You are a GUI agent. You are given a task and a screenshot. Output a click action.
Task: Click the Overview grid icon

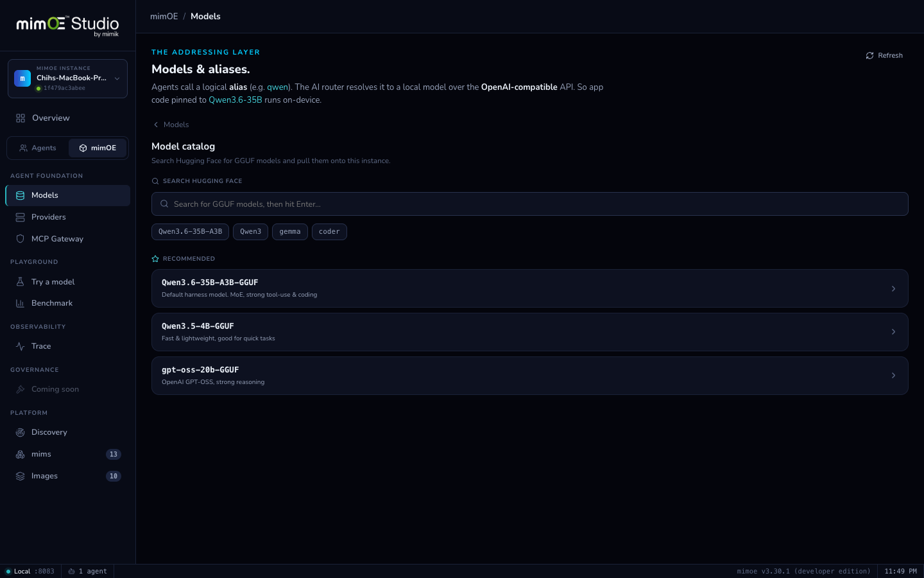tap(21, 118)
